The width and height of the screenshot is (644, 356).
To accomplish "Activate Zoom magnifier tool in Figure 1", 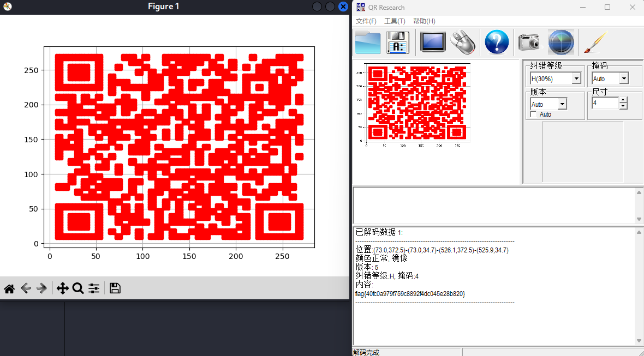I will pyautogui.click(x=77, y=289).
